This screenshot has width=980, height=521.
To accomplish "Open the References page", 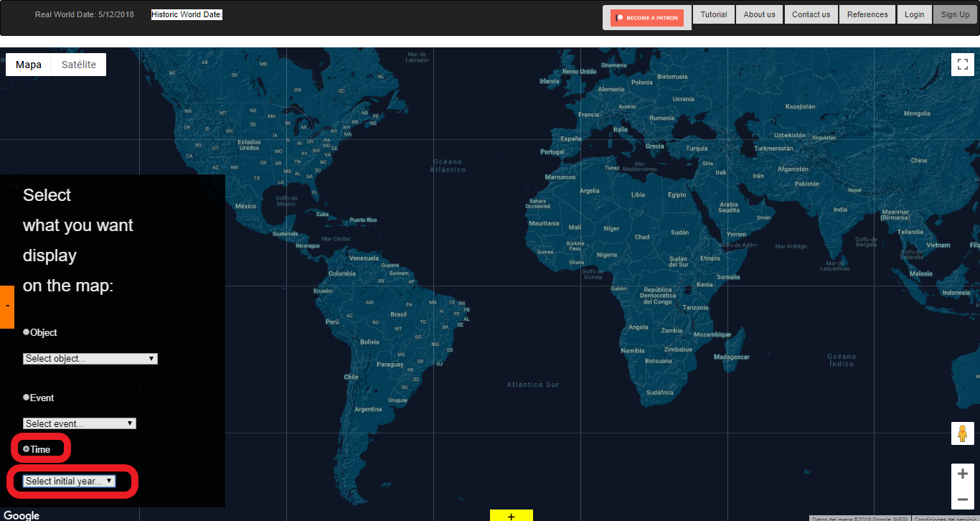I will pyautogui.click(x=867, y=14).
